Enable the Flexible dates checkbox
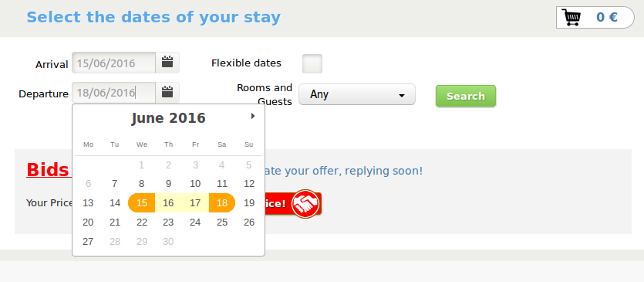644x282 pixels. 312,64
